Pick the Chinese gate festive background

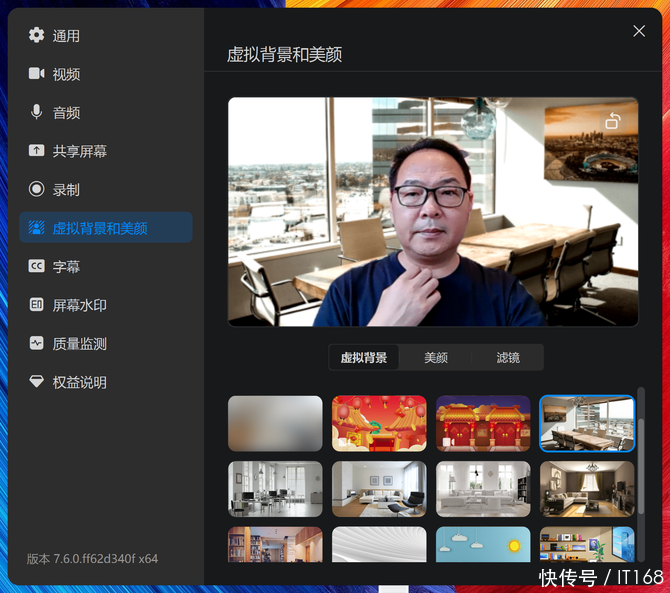point(483,423)
